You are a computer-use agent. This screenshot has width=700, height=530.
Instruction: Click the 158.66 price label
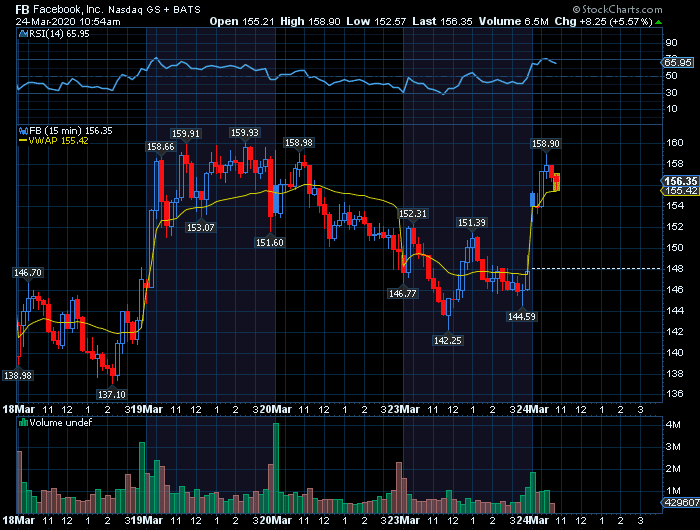pyautogui.click(x=161, y=146)
